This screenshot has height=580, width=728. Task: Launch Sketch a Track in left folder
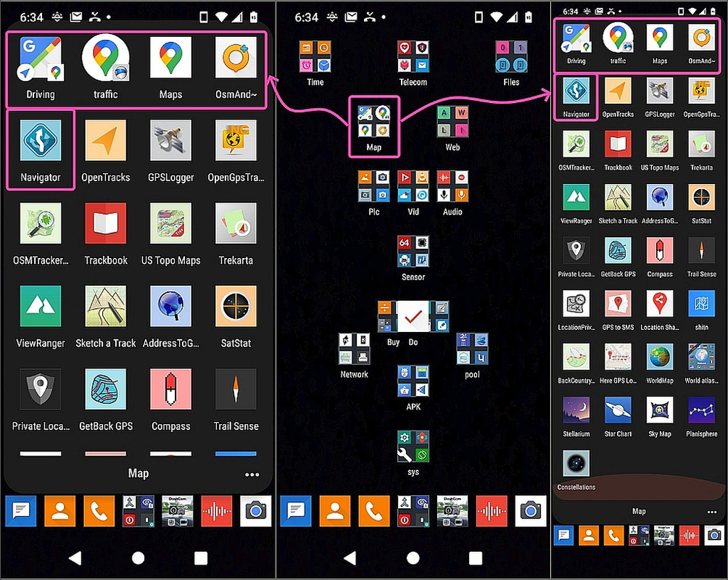tap(105, 307)
